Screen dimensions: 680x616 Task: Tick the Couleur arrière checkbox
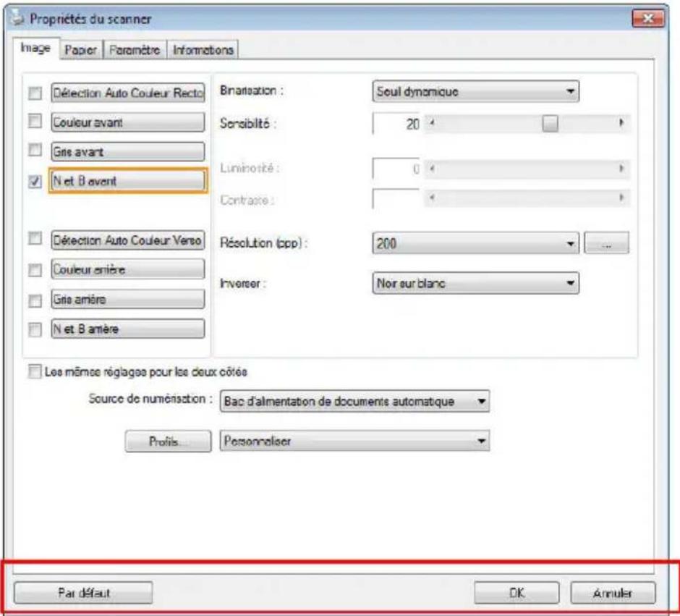pos(35,270)
